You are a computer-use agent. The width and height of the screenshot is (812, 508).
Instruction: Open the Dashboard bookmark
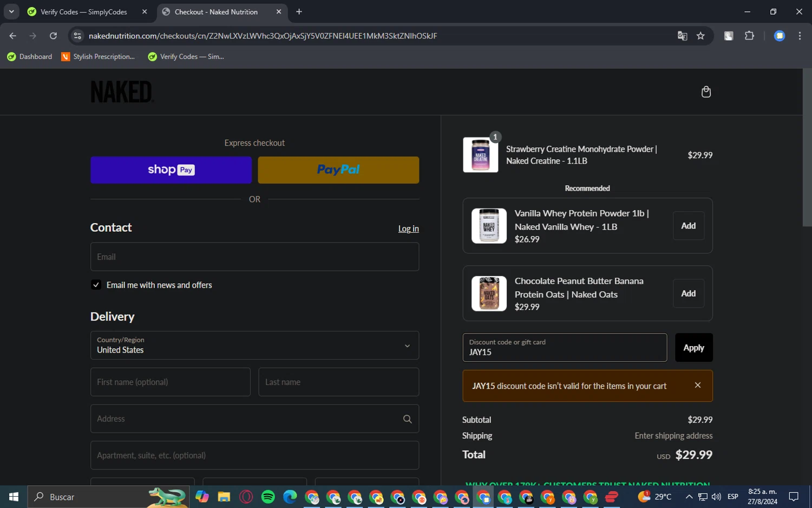(30, 56)
